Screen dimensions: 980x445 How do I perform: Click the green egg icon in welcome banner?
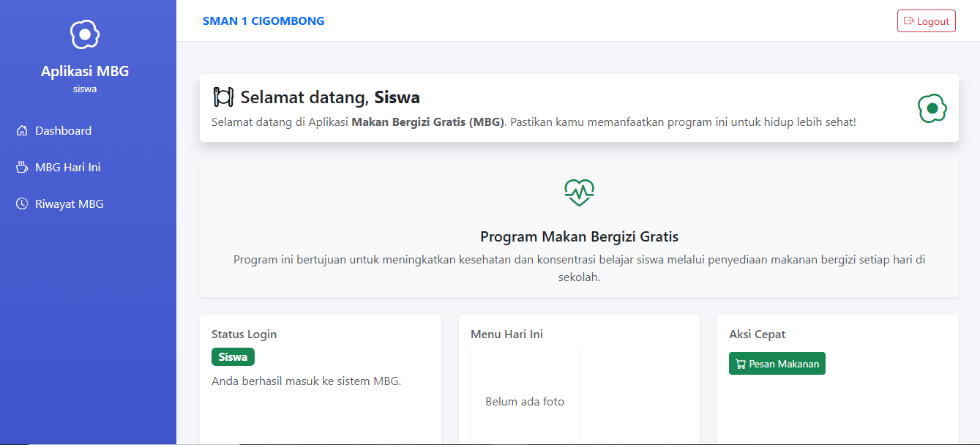[932, 108]
